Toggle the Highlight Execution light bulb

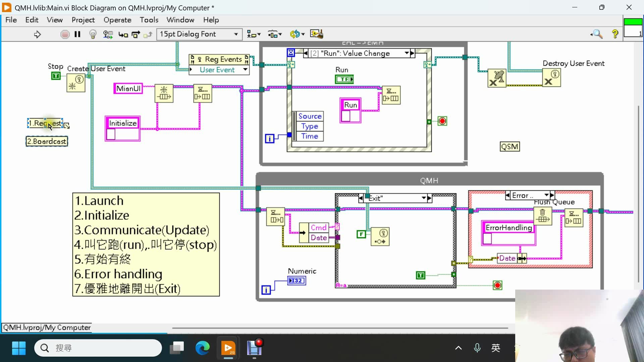93,34
